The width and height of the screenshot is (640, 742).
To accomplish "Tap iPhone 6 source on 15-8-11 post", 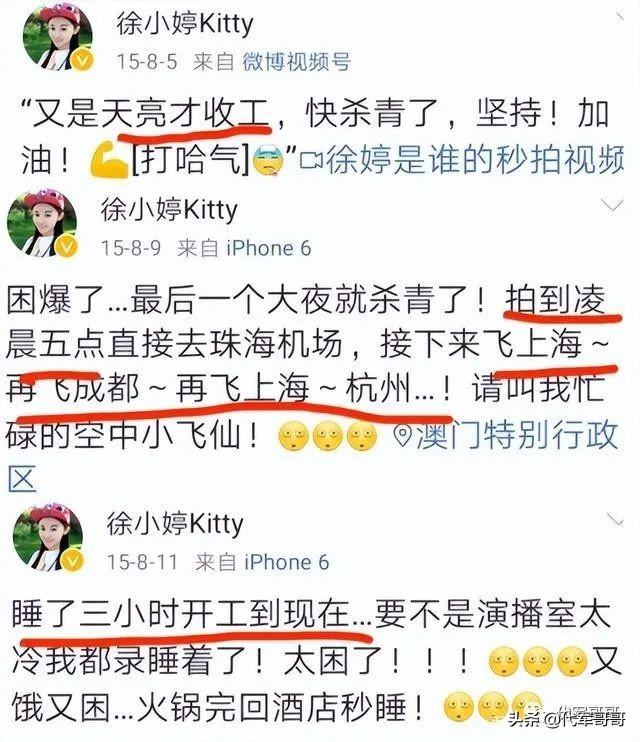I will point(286,562).
